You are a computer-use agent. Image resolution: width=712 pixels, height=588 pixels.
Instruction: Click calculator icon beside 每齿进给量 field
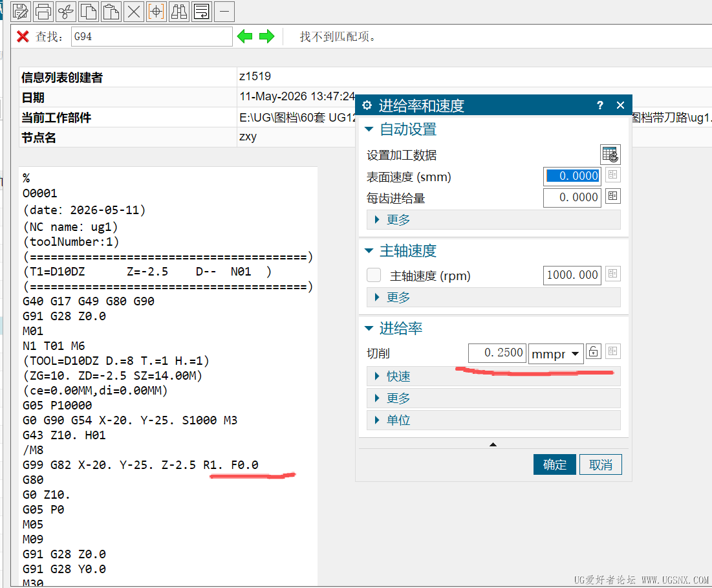(612, 196)
